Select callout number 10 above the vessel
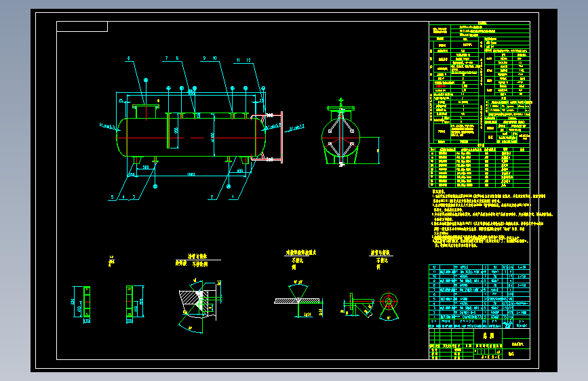 coord(215,58)
